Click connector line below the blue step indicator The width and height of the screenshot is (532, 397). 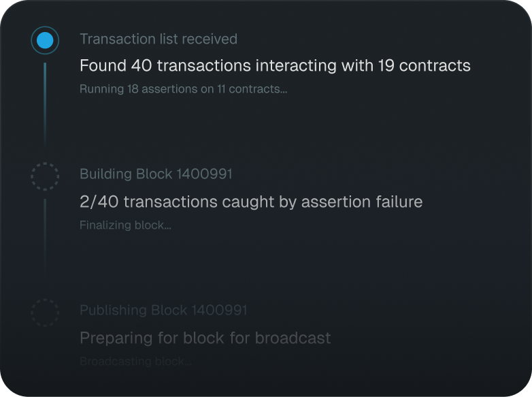pos(45,102)
